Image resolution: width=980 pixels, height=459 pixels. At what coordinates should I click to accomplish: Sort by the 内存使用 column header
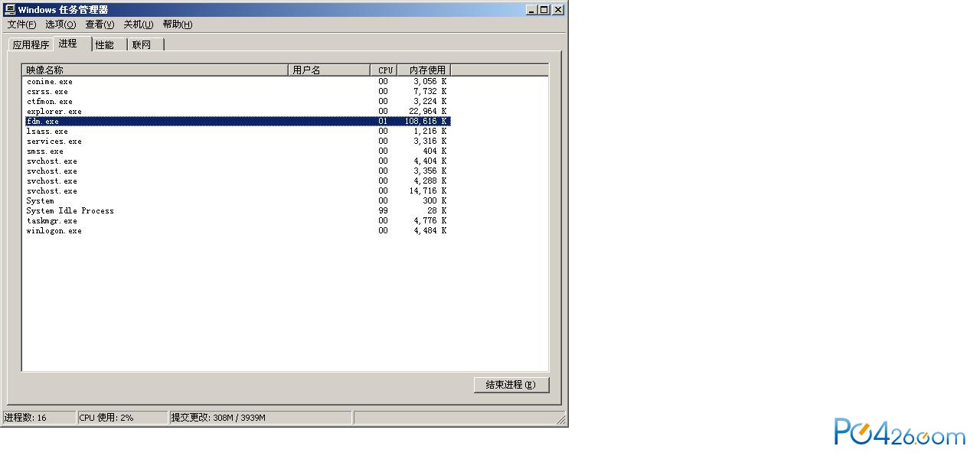point(424,70)
